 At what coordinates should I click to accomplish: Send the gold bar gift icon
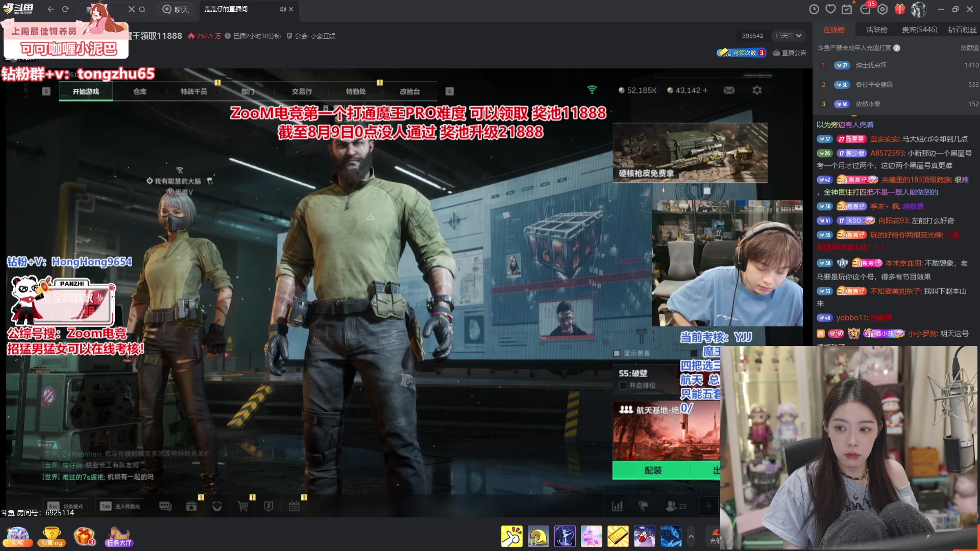pos(618,536)
